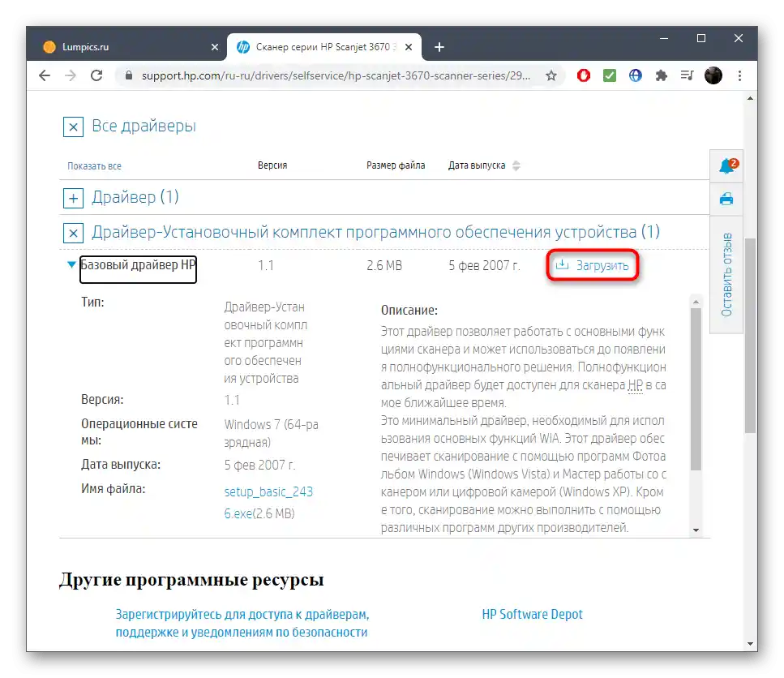Image resolution: width=784 pixels, height=678 pixels.
Task: Sort by Дата выпуска arrows
Action: tap(516, 165)
